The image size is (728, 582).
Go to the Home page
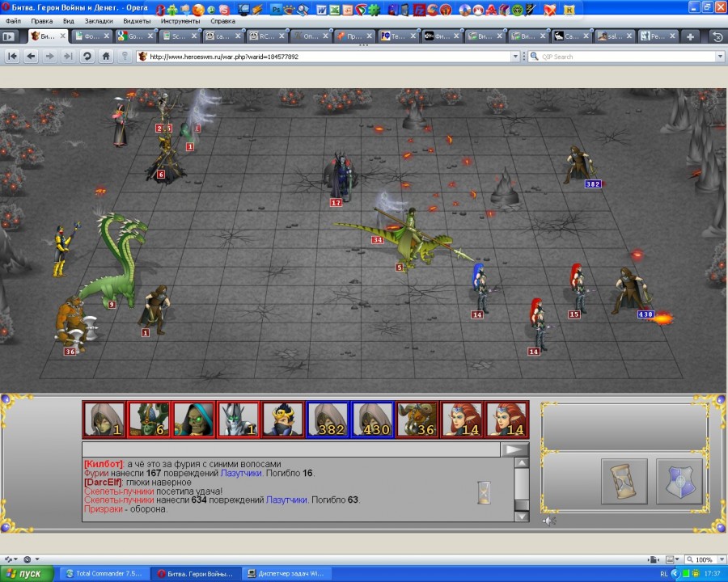tap(106, 56)
